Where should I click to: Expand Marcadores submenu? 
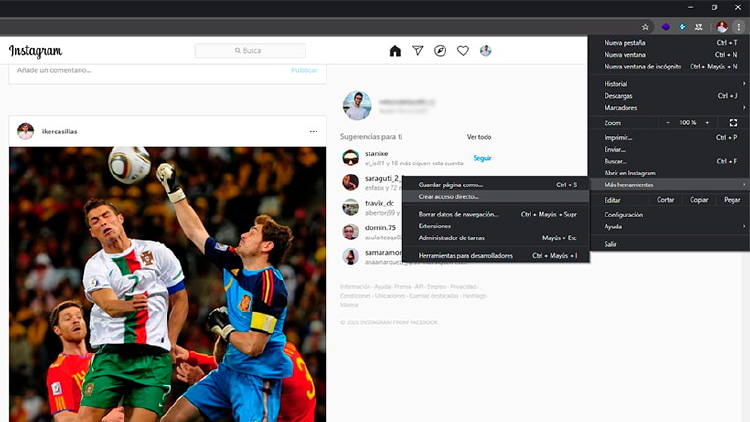coord(669,108)
